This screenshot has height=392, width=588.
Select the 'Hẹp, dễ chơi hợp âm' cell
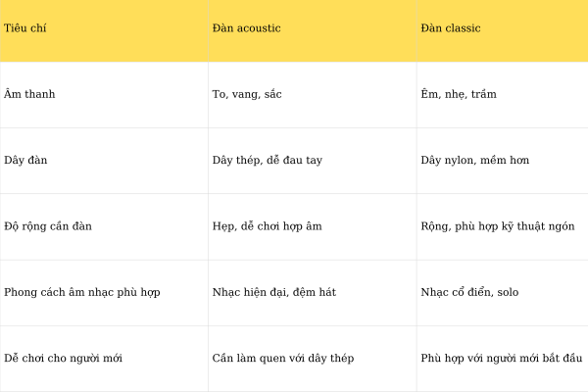click(x=267, y=226)
